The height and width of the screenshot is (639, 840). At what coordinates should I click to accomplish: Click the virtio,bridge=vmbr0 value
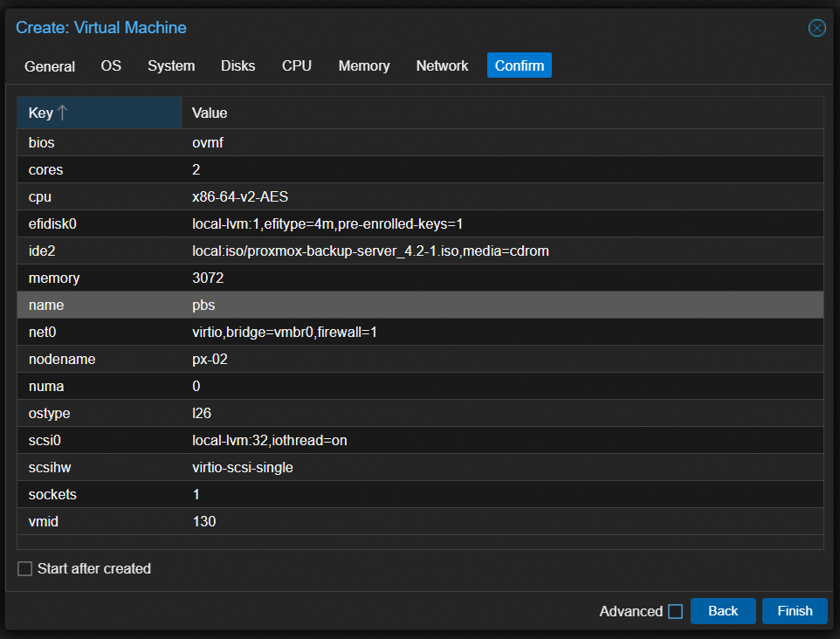pyautogui.click(x=285, y=332)
